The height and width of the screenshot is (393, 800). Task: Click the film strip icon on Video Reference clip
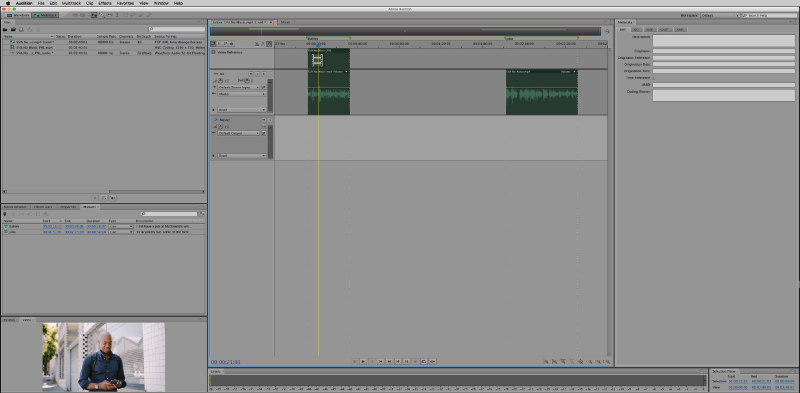tap(317, 60)
